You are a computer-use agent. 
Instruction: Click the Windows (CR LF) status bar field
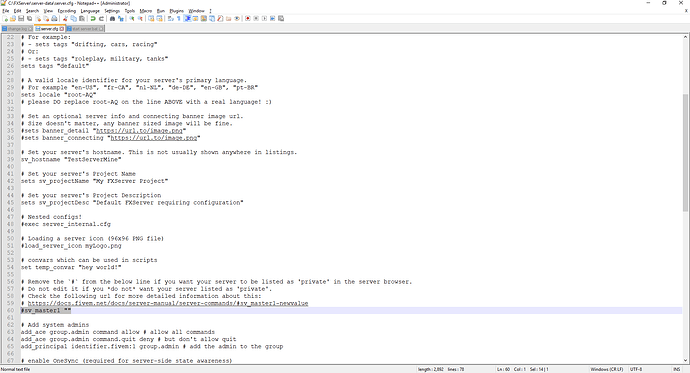click(x=606, y=369)
